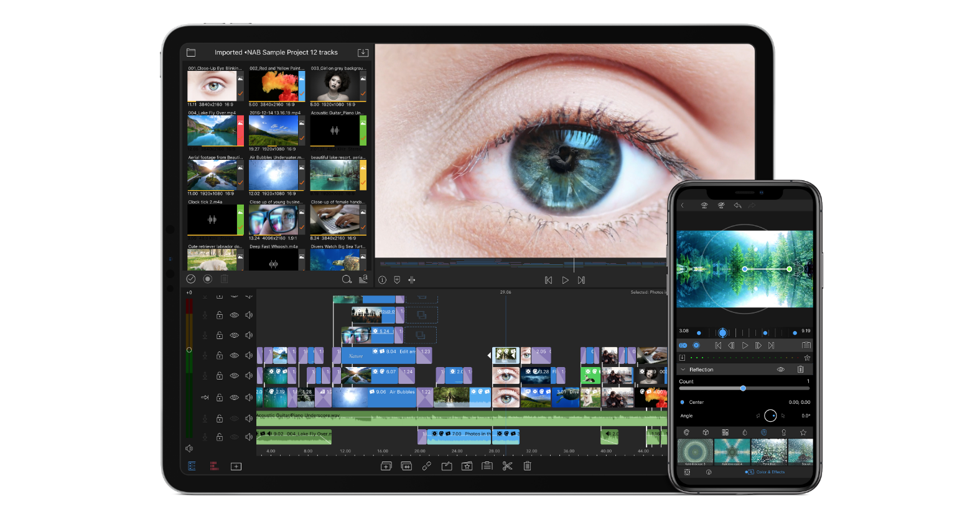Mute the Acoustic Guitar audio track
The width and height of the screenshot is (980, 512).
(249, 419)
